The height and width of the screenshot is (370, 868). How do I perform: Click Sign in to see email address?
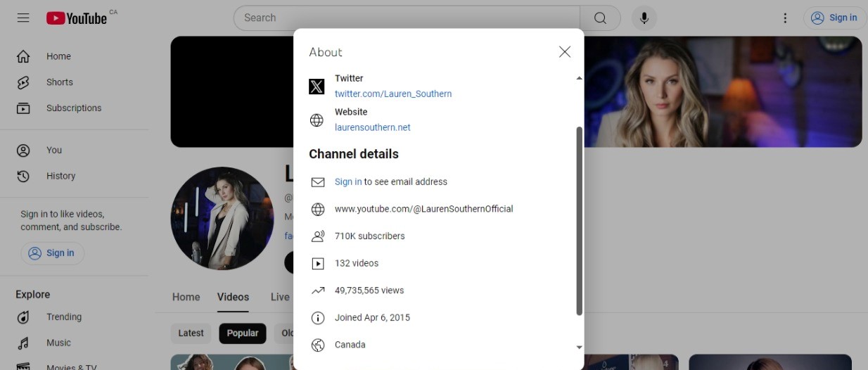(x=348, y=181)
